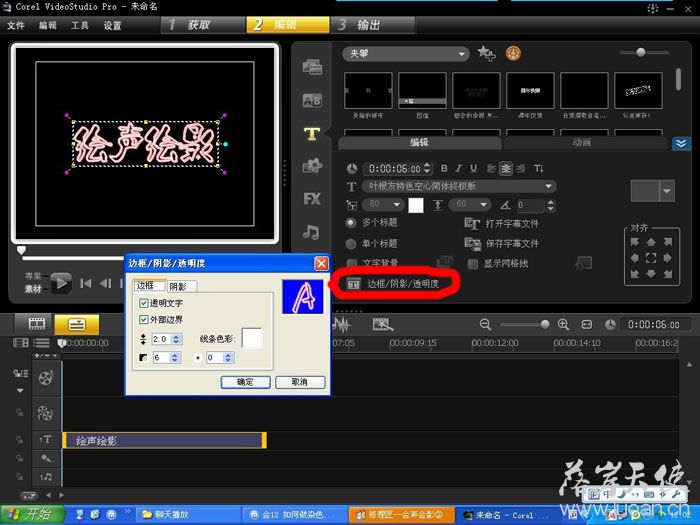Enable the 显示网格线 checkbox
Screen dimensions: 700x525
tap(473, 264)
